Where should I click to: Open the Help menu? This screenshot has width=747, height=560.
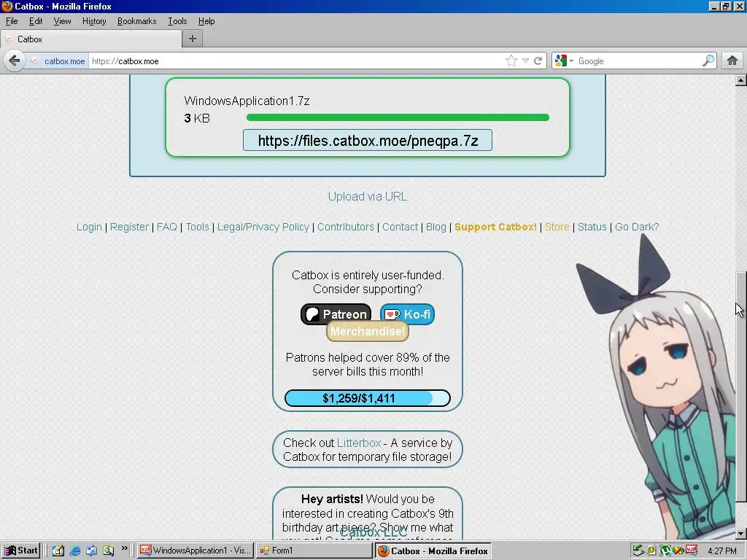206,21
